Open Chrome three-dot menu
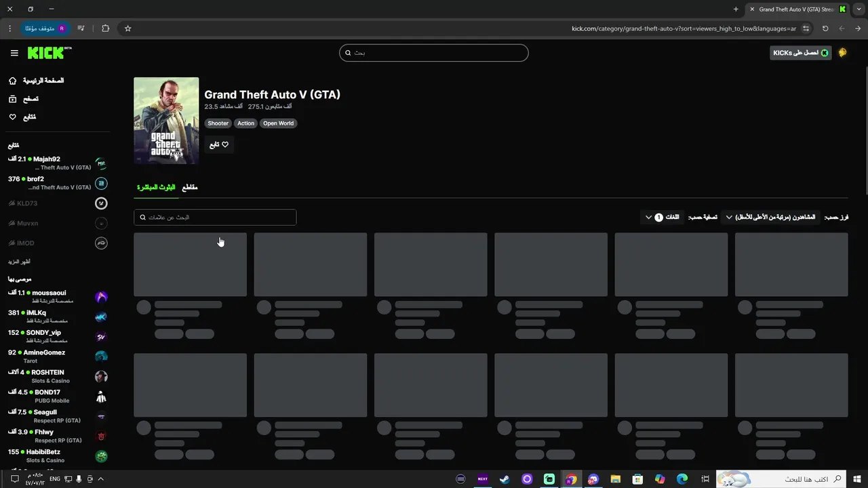 [9, 28]
